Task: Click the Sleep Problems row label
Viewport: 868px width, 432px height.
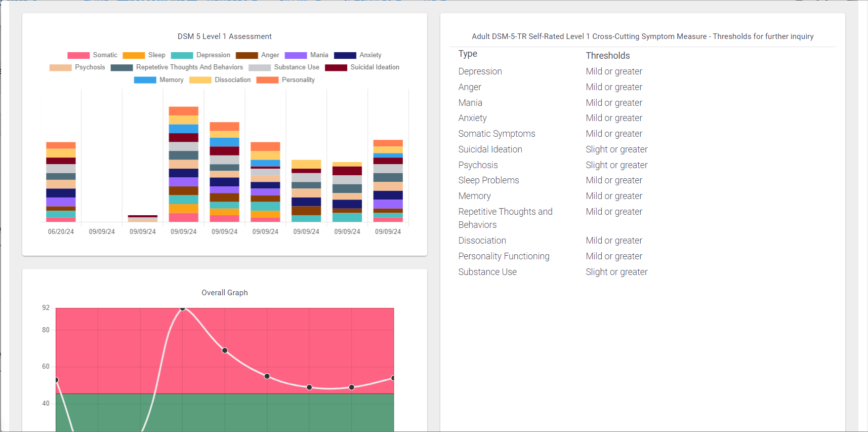Action: 489,180
